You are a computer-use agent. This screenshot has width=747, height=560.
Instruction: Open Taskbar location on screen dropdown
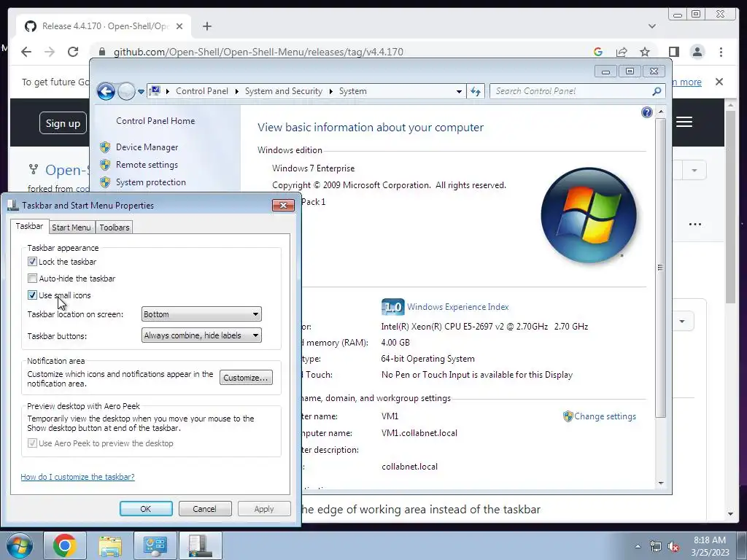pyautogui.click(x=201, y=314)
